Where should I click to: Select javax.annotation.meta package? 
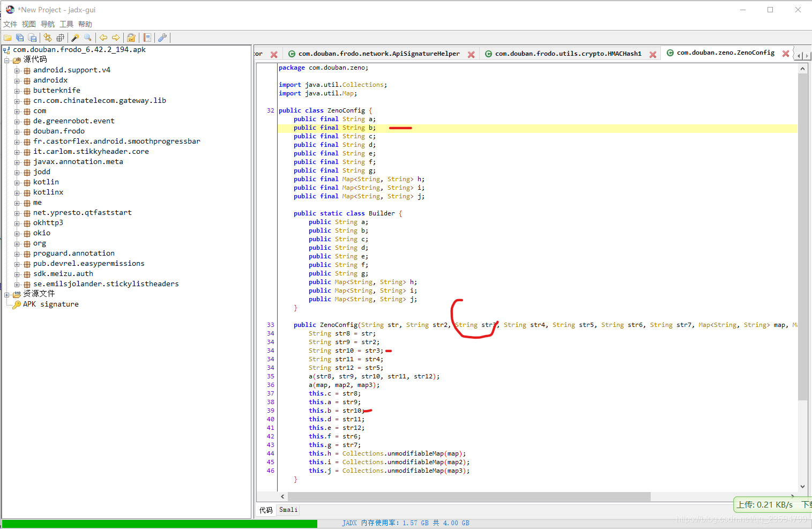78,161
